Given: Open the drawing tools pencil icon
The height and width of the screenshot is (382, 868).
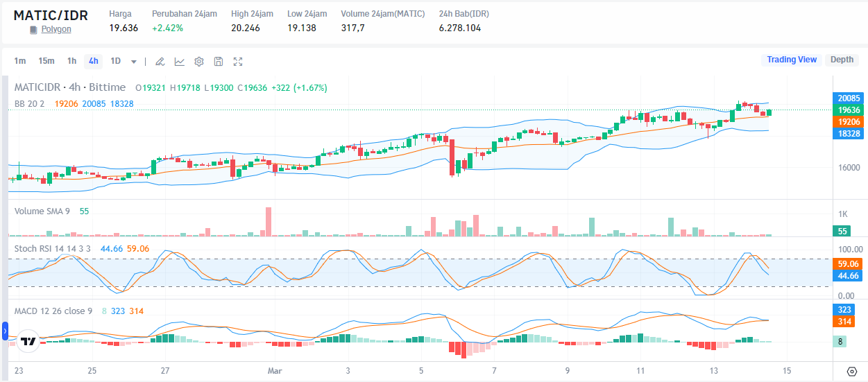Looking at the screenshot, I should [x=160, y=61].
